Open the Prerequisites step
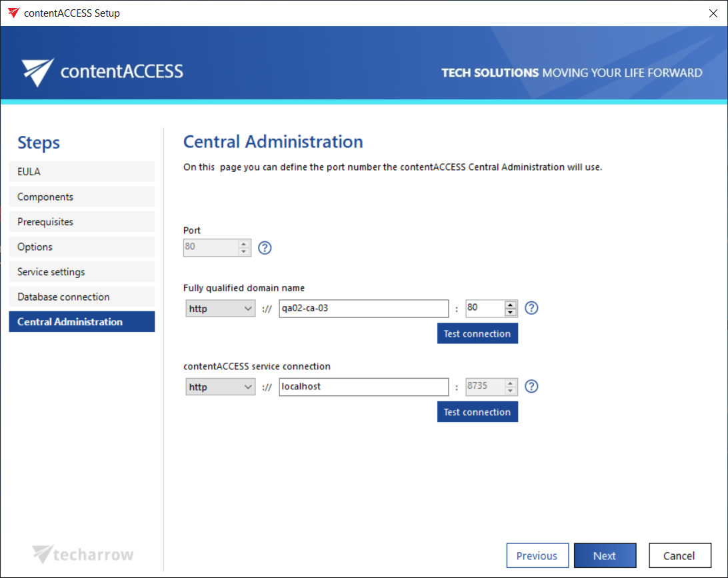The image size is (728, 578). point(81,222)
